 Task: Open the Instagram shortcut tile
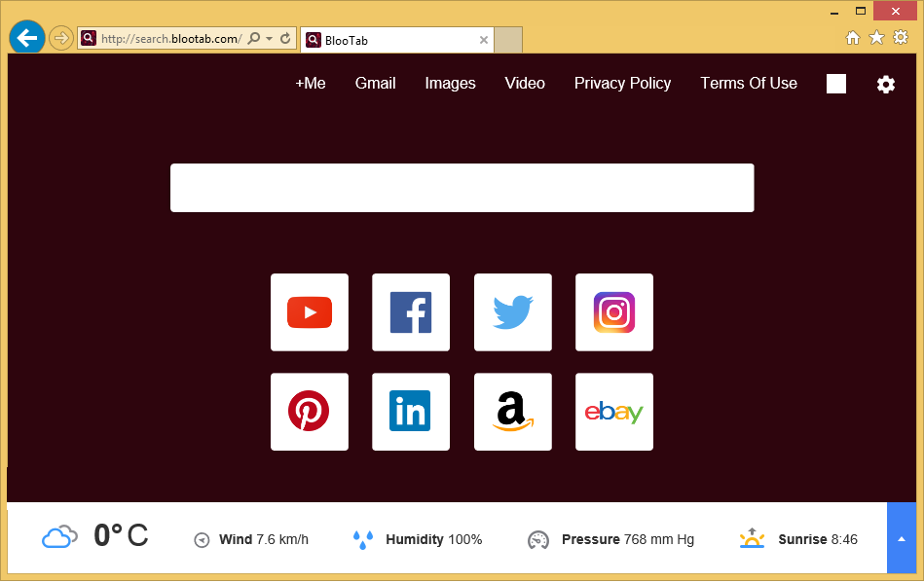pyautogui.click(x=613, y=312)
